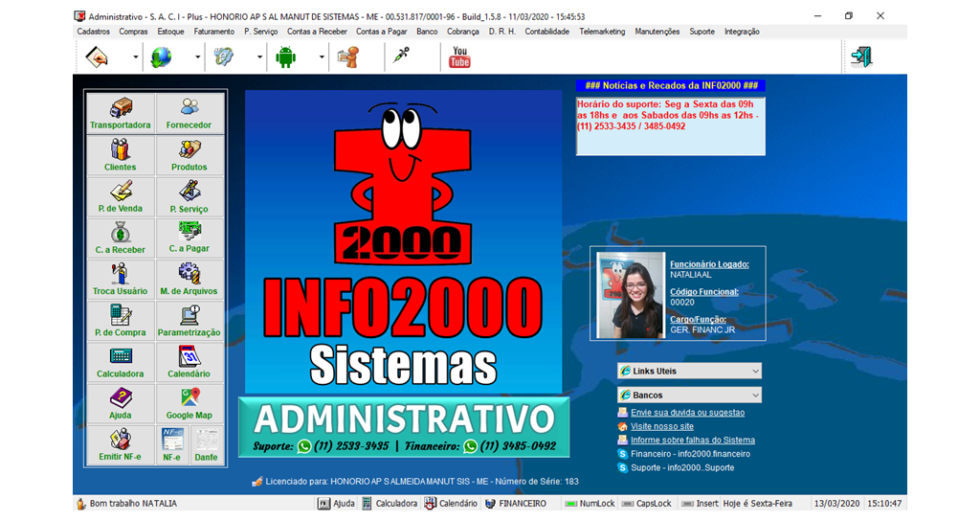
Task: Click Calculadora in the status bar
Action: 390,503
